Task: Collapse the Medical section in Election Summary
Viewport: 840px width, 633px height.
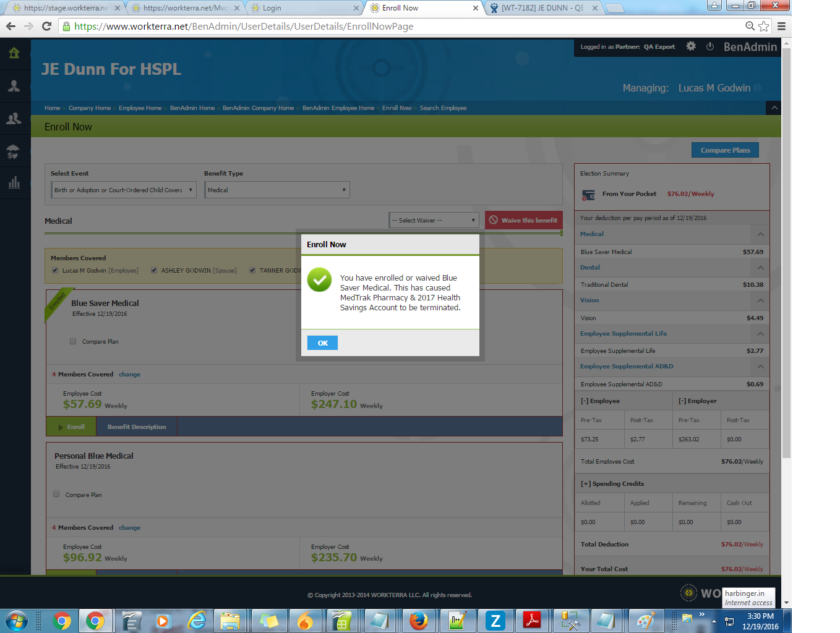Action: point(760,234)
